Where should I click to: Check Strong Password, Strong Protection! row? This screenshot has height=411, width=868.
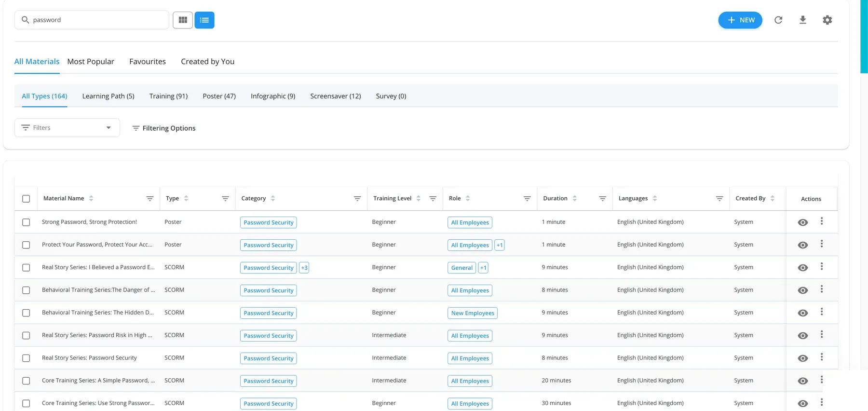(x=26, y=222)
